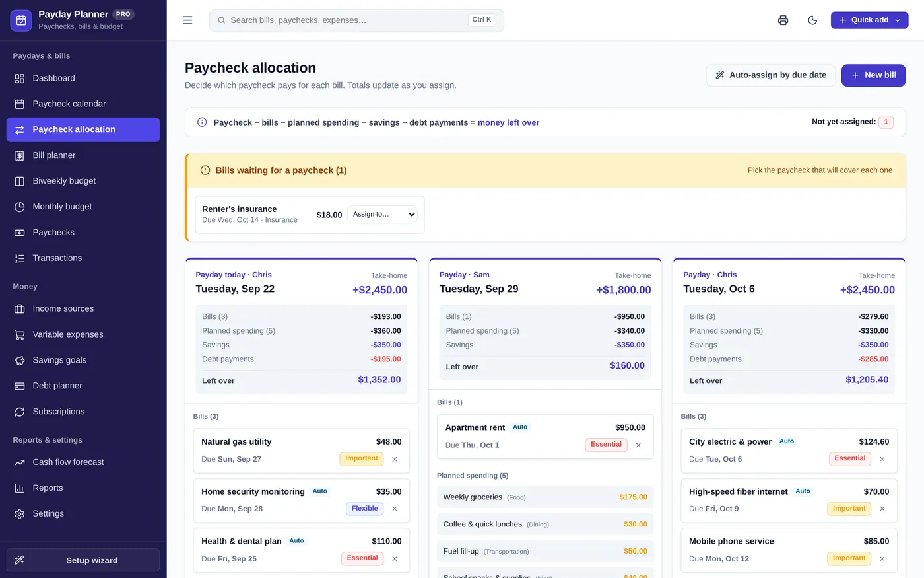Open Dashboard in the sidebar
Image resolution: width=924 pixels, height=578 pixels.
click(x=83, y=78)
